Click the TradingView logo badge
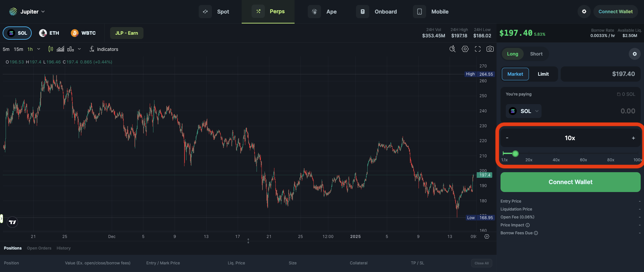 (13, 222)
